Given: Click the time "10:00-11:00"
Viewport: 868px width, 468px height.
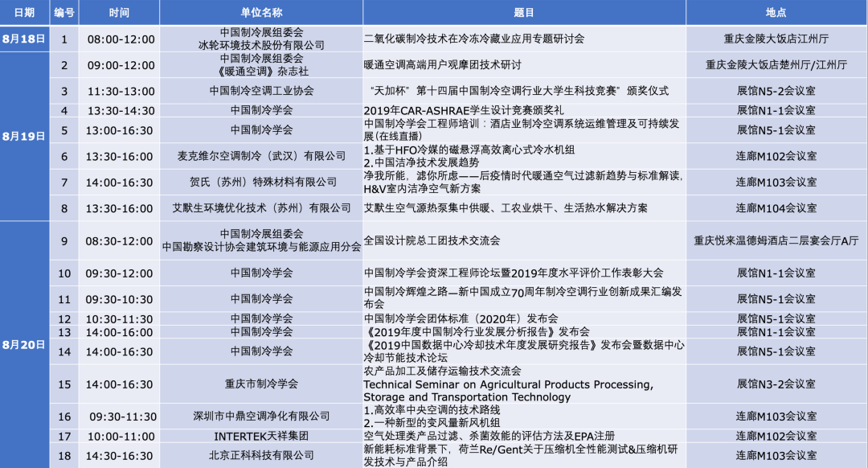Looking at the screenshot, I should coord(121,437).
